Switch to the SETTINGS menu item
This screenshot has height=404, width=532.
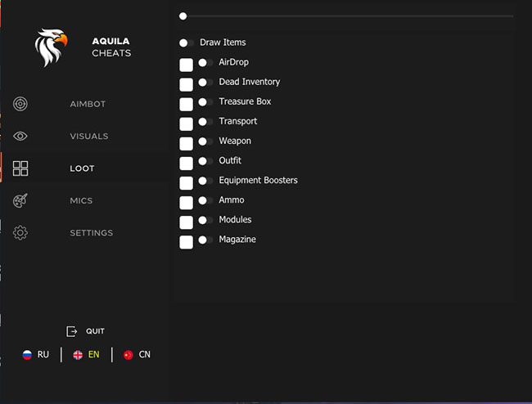point(91,233)
